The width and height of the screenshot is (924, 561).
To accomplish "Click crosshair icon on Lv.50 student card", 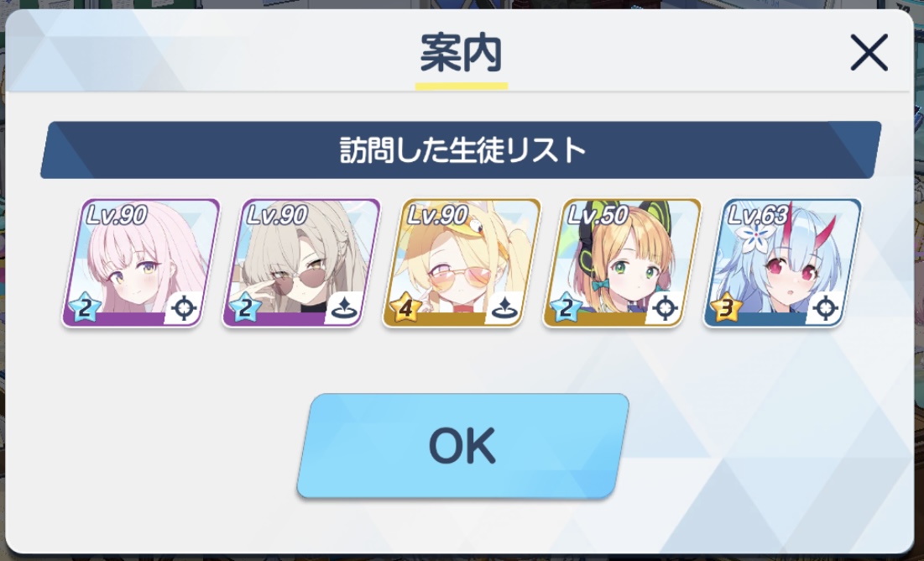I will [665, 308].
